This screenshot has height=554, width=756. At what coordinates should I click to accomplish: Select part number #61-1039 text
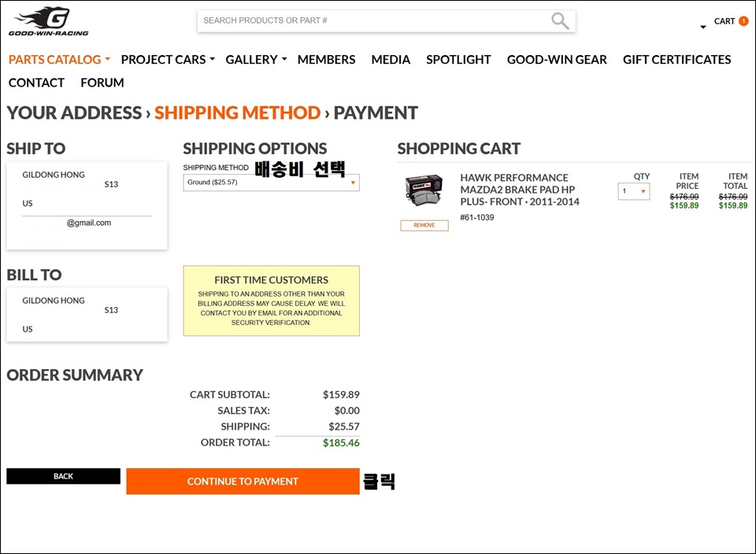(x=477, y=217)
